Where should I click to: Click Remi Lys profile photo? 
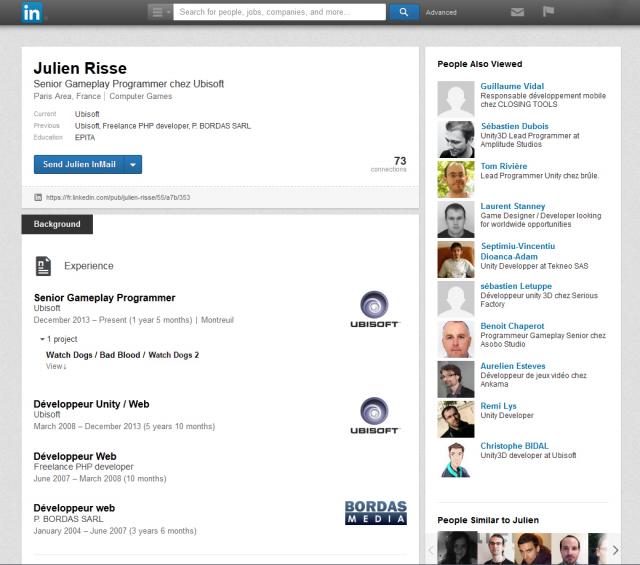(456, 419)
